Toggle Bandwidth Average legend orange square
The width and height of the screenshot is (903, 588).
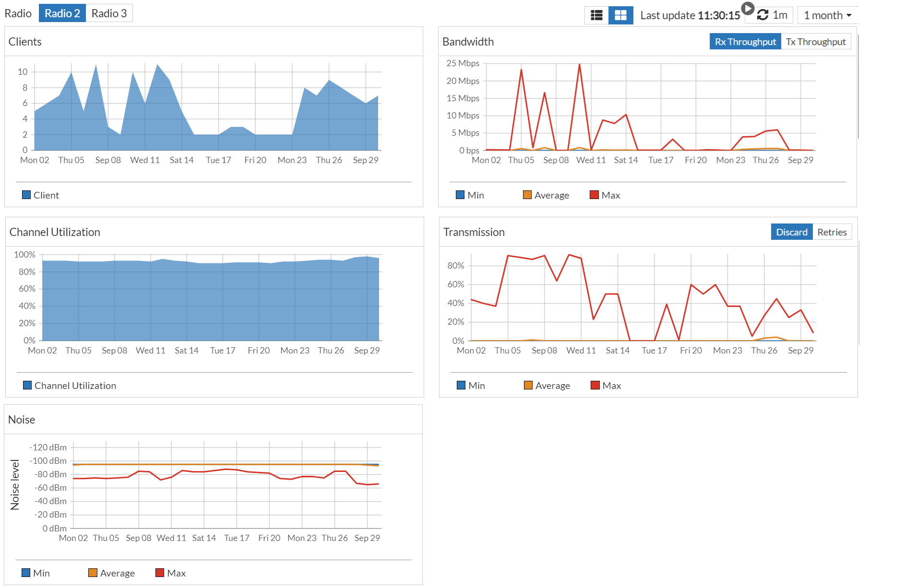click(x=527, y=195)
